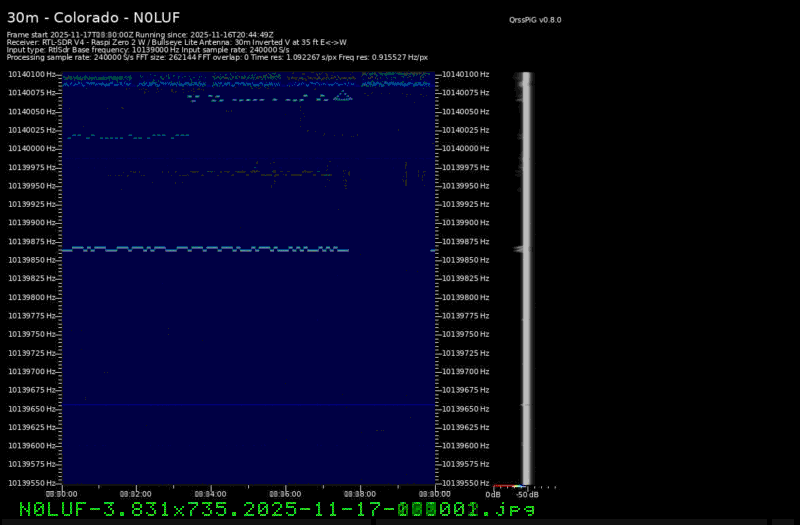Click the Receiver RTL-SDR V4 info line
The height and width of the screenshot is (525, 800).
click(x=176, y=42)
